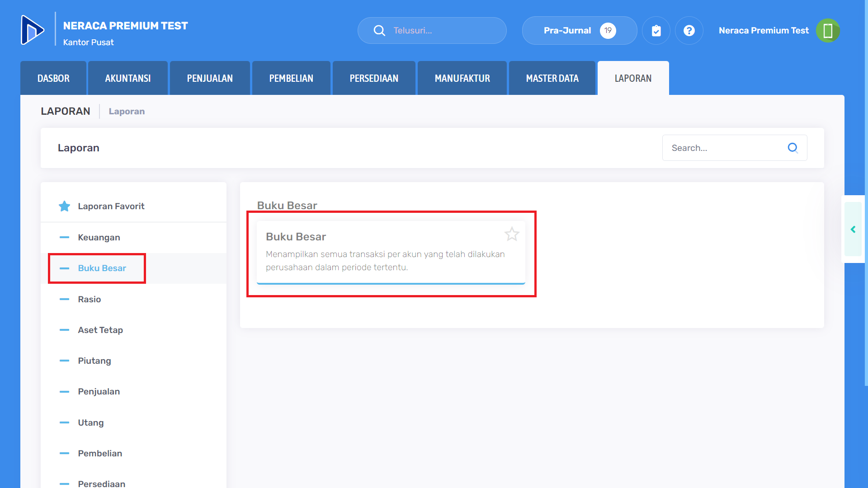868x488 pixels.
Task: Switch to the AKUNTANSI tab
Action: (128, 79)
